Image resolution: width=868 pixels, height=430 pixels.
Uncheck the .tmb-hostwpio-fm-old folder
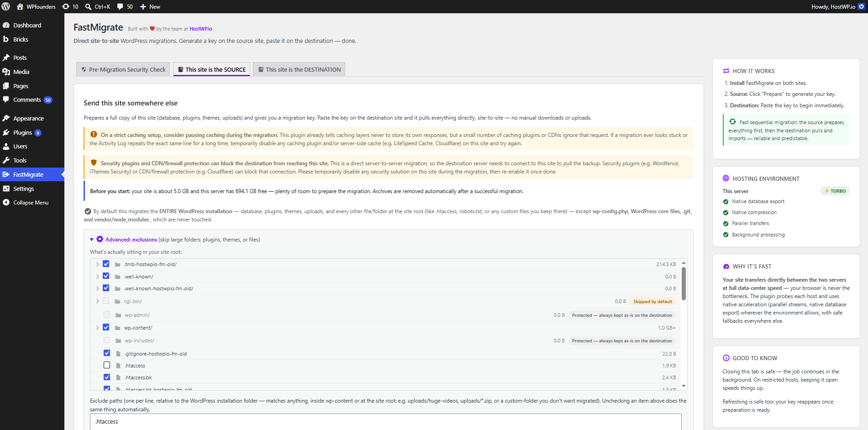click(x=106, y=264)
